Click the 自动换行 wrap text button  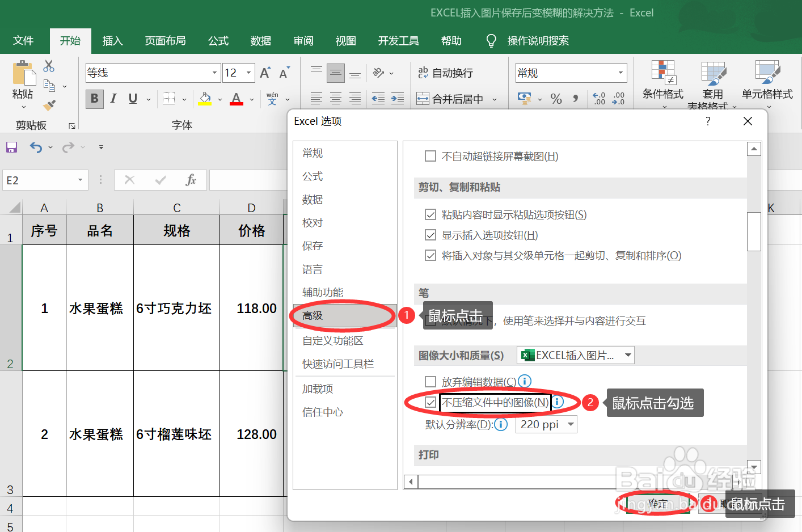click(446, 73)
